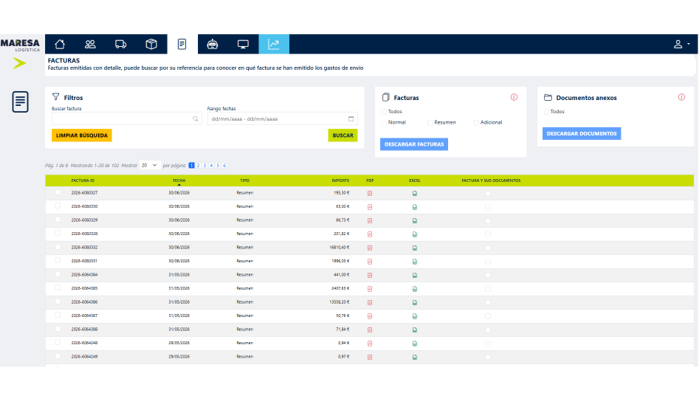Check the Todos box under Facturas
This screenshot has height=400, width=700.
[384, 112]
